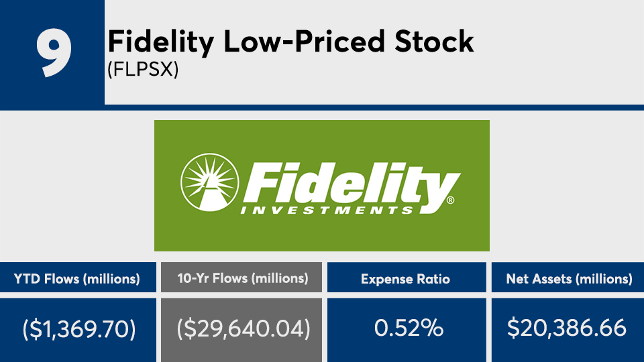This screenshot has width=644, height=362.
Task: Click the 0.52% expense ratio value
Action: (x=405, y=328)
